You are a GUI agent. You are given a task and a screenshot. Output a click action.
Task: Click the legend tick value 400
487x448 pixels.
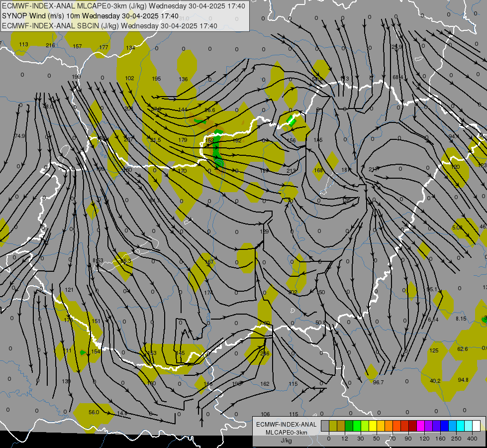tap(472, 439)
